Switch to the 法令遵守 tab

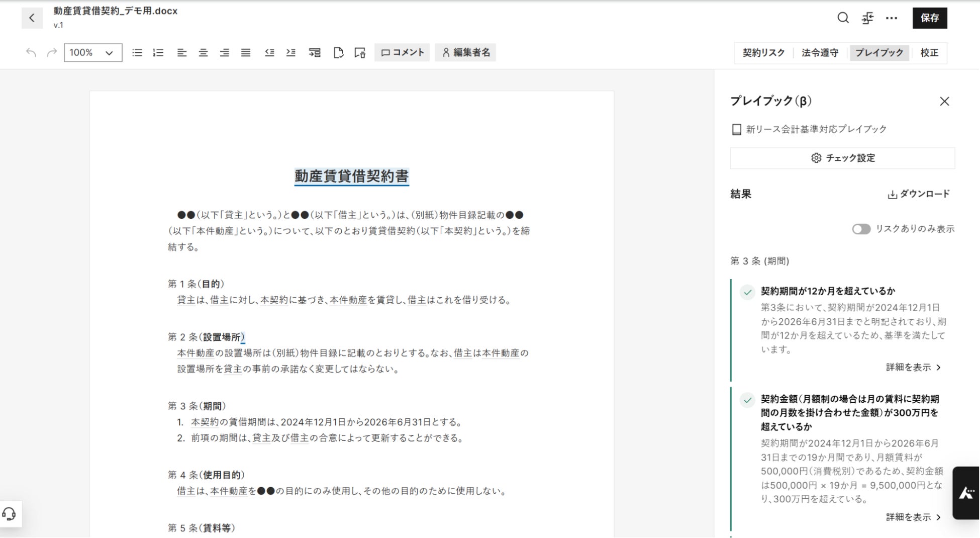coord(820,52)
